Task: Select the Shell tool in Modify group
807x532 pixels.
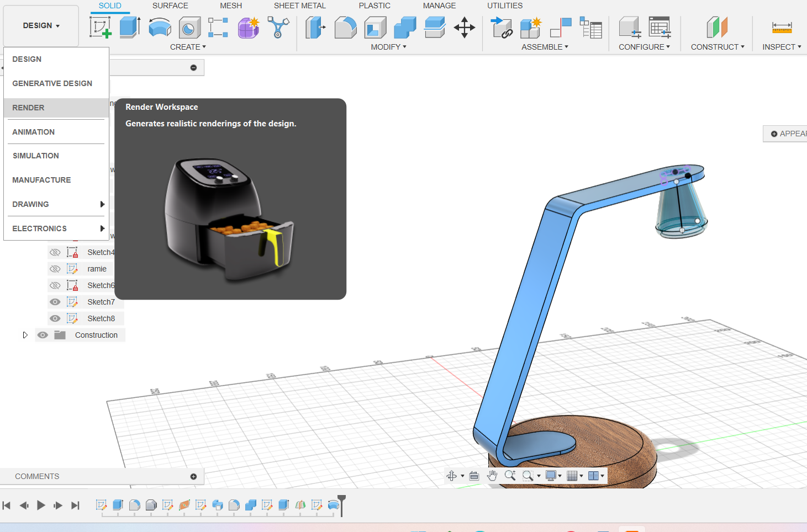Action: 375,27
